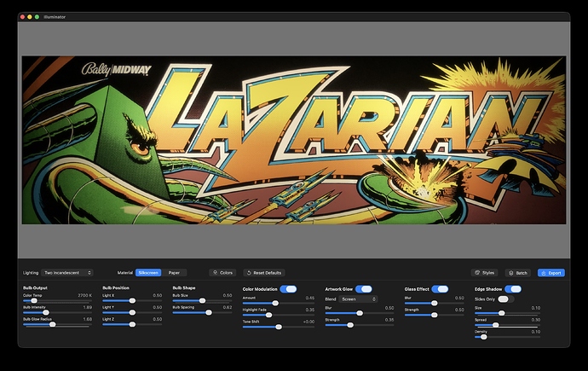The image size is (588, 371).
Task: Adjust the Artwork Glow Blur slider
Action: click(x=360, y=313)
